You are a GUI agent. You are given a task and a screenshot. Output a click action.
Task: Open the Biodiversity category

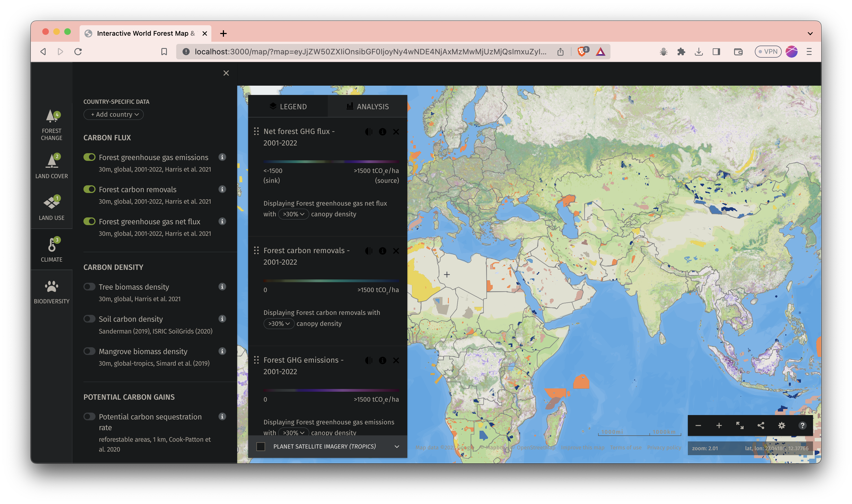click(x=52, y=292)
